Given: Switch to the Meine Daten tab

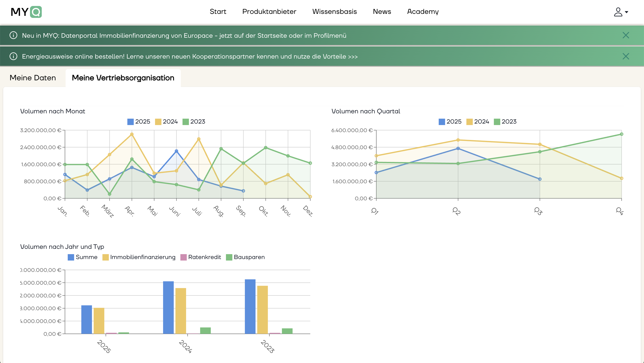Looking at the screenshot, I should [x=33, y=78].
